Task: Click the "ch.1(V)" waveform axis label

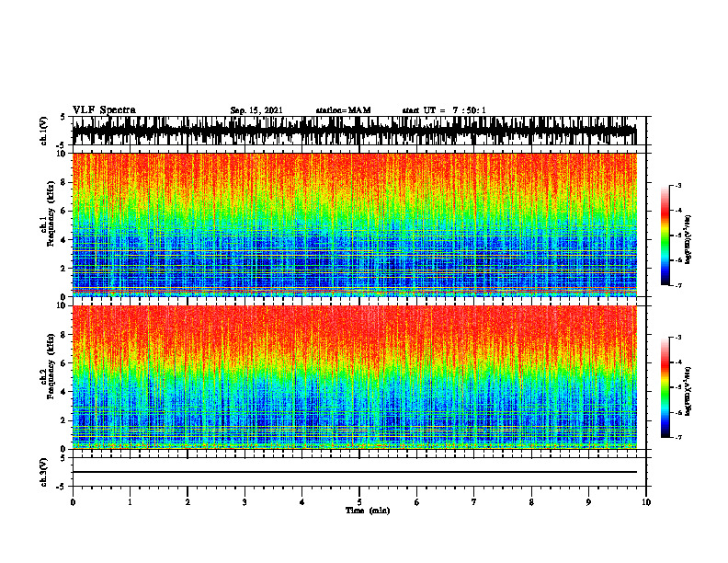Action: 44,131
